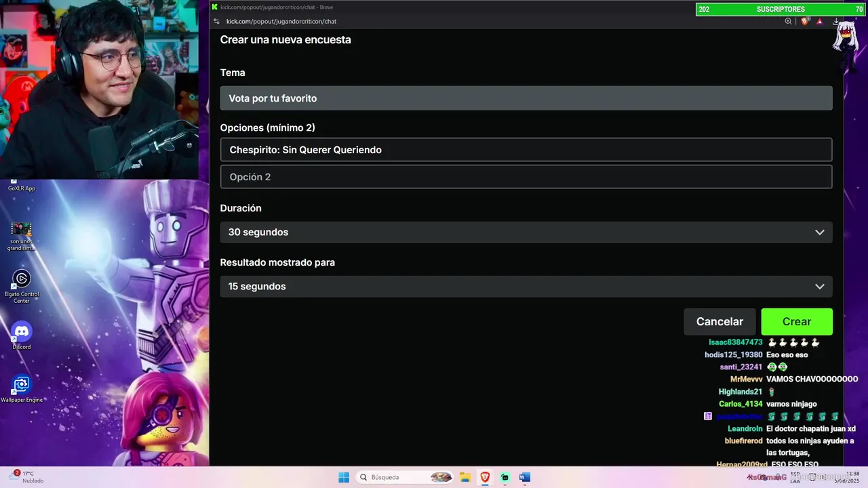The width and height of the screenshot is (868, 488).
Task: Click username MrMevvv in chat
Action: click(747, 379)
